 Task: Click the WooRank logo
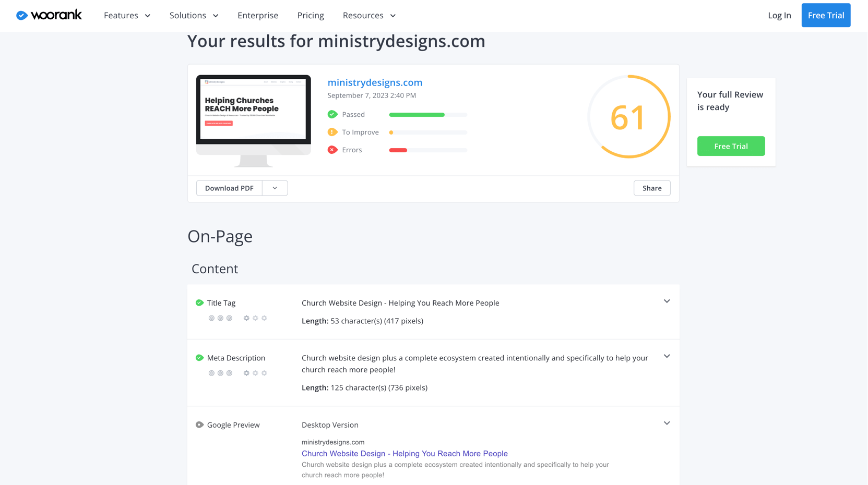(49, 15)
